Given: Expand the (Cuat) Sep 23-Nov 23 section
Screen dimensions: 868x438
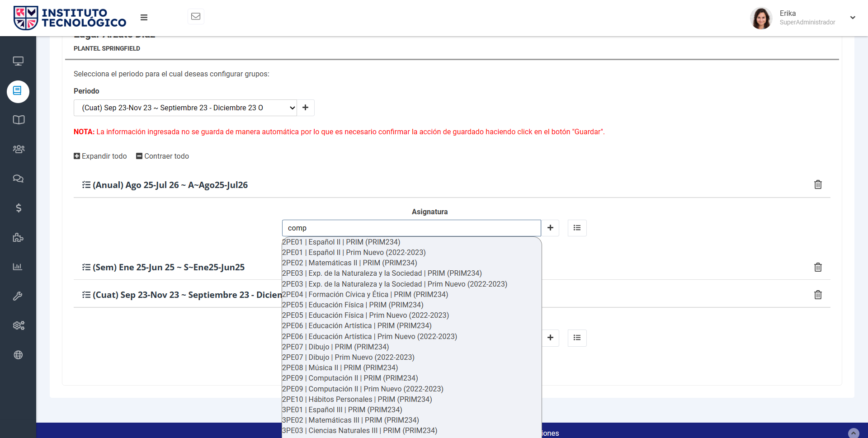Looking at the screenshot, I should [182, 295].
